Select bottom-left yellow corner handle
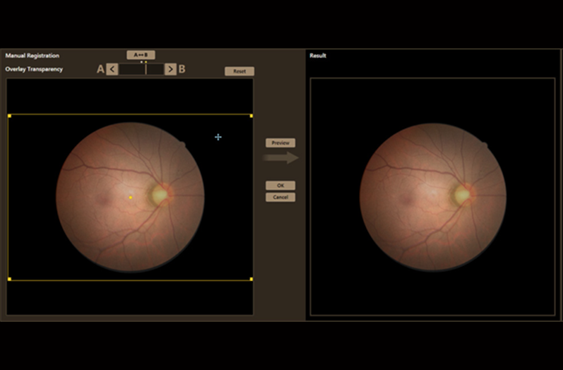The height and width of the screenshot is (370, 563). (x=9, y=279)
